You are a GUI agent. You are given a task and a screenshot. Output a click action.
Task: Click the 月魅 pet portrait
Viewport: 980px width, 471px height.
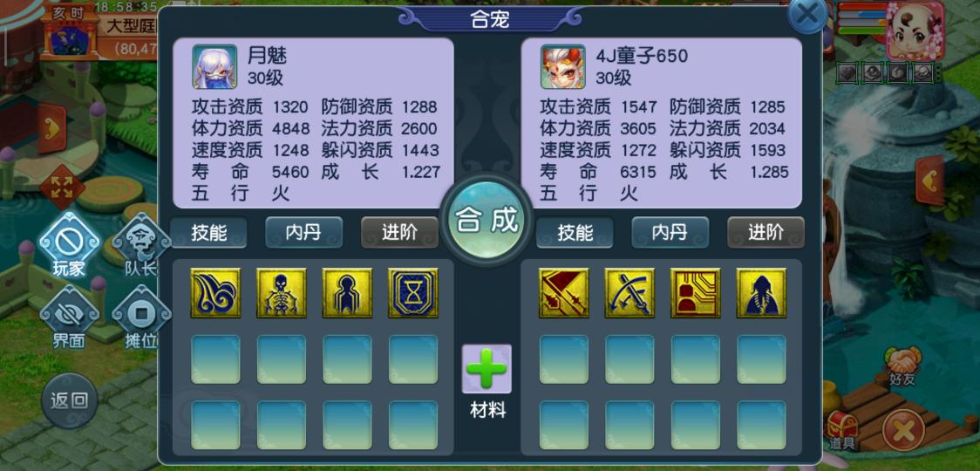point(214,66)
